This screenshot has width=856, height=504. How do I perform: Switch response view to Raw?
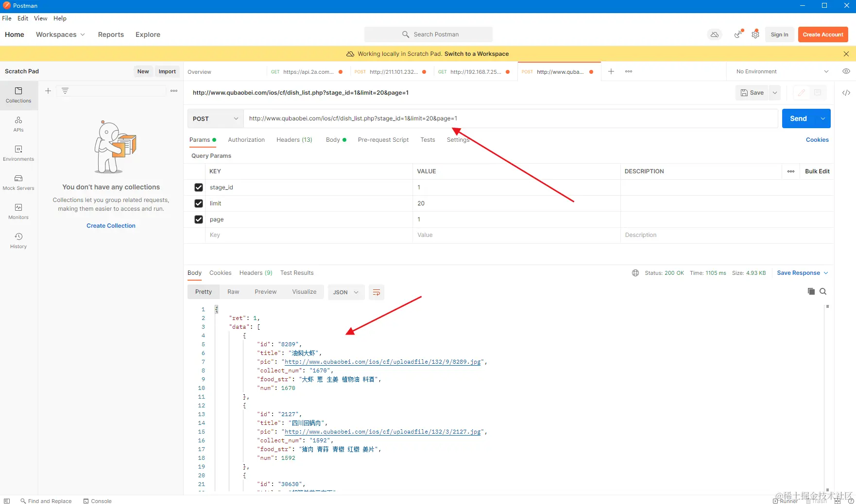tap(233, 292)
